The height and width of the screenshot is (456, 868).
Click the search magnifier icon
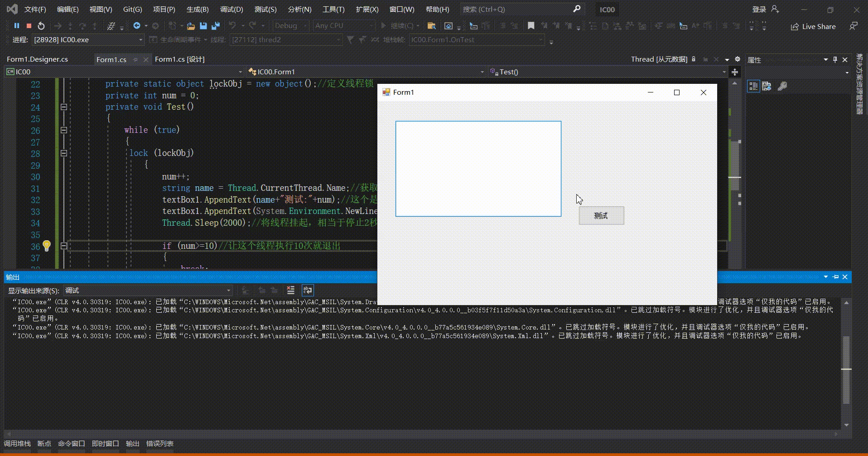tap(577, 9)
